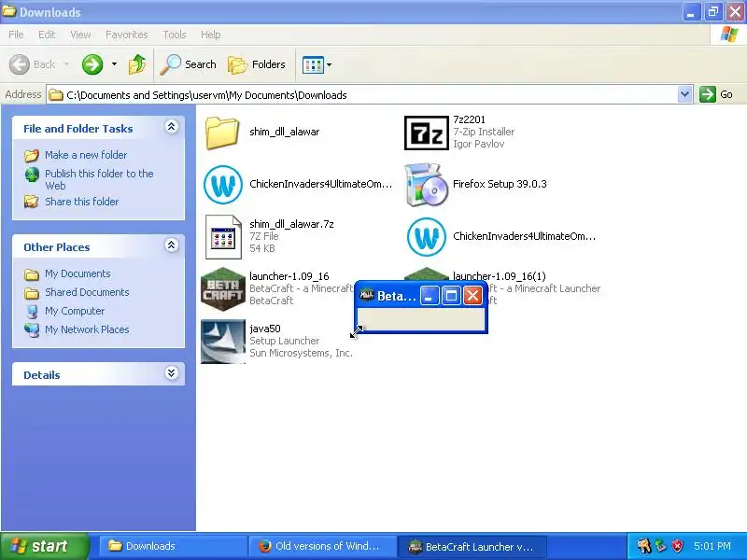Viewport: 747px width, 560px height.
Task: Click the Start button
Action: coord(45,546)
